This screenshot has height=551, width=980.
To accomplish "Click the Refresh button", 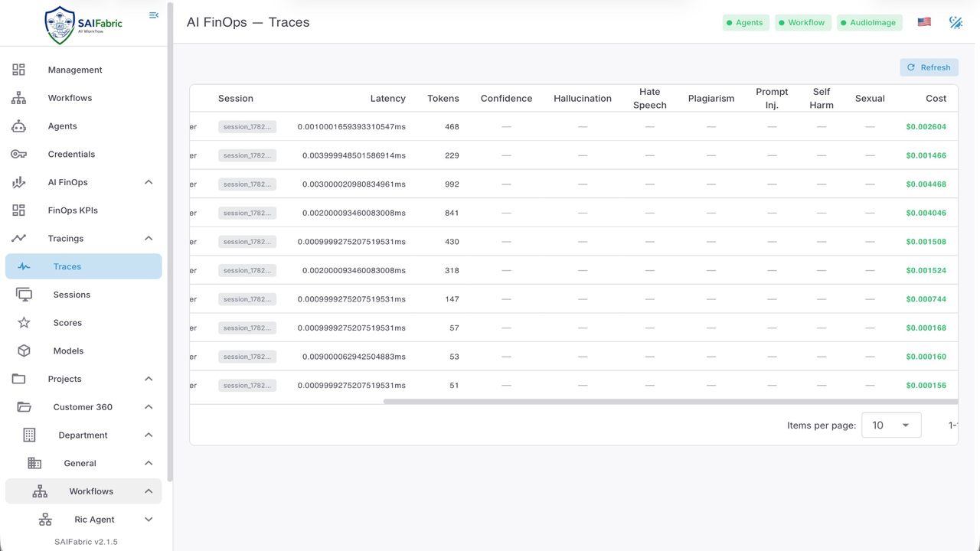I will (x=929, y=67).
